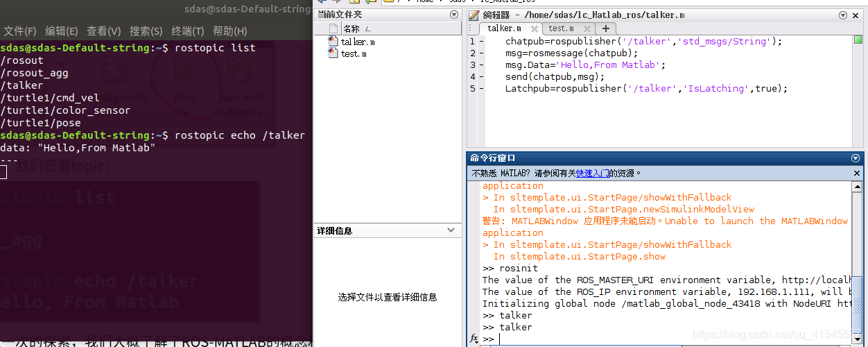Viewport: 868px width, 347px height.
Task: Click '/turtle1/color_sensor' line in terminal
Action: click(65, 110)
